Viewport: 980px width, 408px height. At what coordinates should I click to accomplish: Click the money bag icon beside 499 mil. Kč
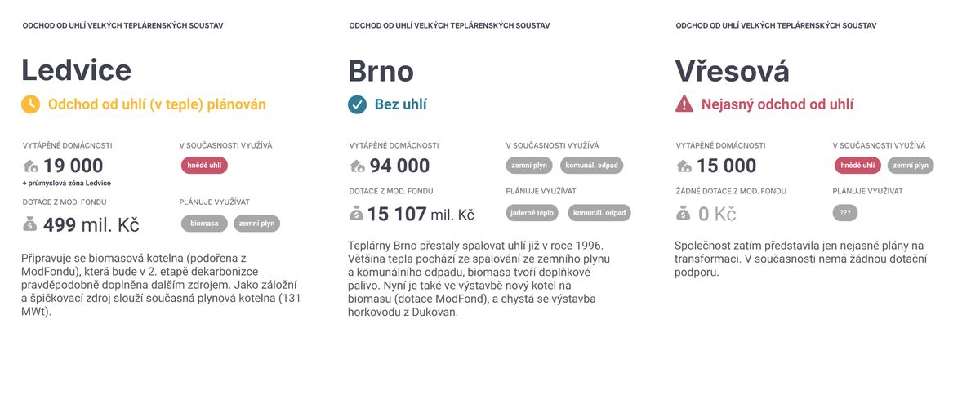tap(30, 224)
